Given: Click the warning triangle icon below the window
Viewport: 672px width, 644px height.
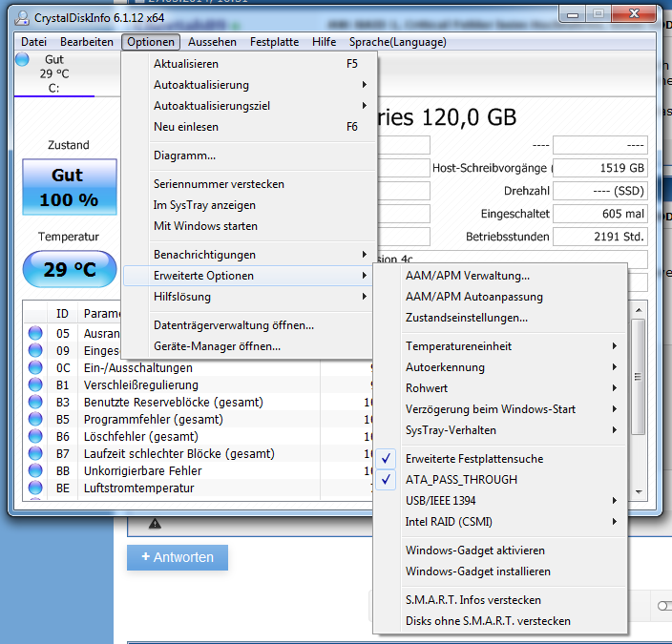Looking at the screenshot, I should [x=155, y=523].
